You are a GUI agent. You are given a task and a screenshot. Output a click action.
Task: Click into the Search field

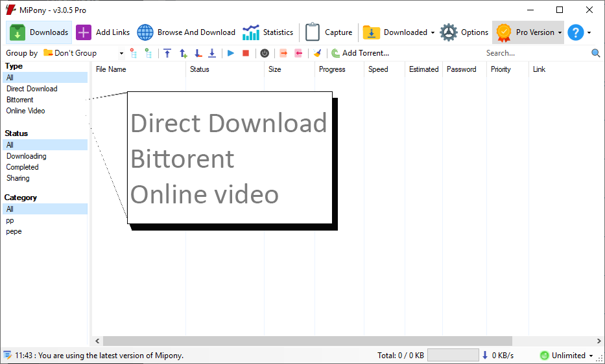[x=536, y=53]
